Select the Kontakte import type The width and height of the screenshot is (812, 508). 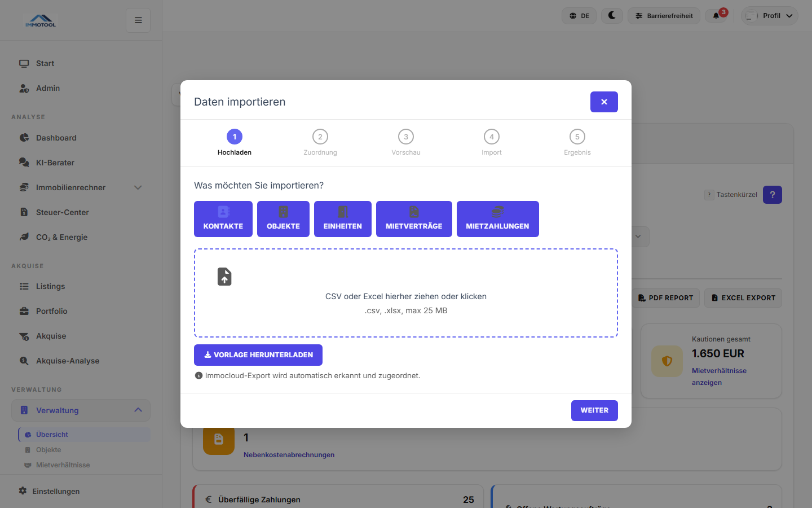pyautogui.click(x=223, y=219)
